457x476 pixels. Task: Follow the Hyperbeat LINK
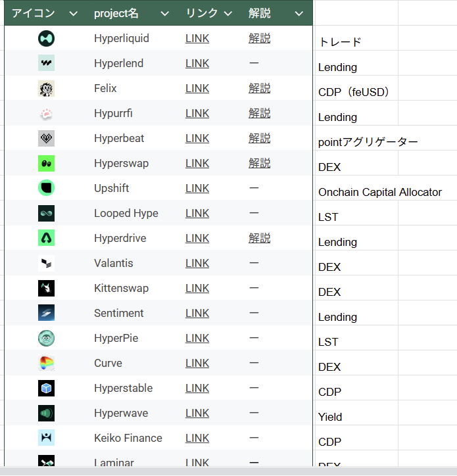pos(197,138)
